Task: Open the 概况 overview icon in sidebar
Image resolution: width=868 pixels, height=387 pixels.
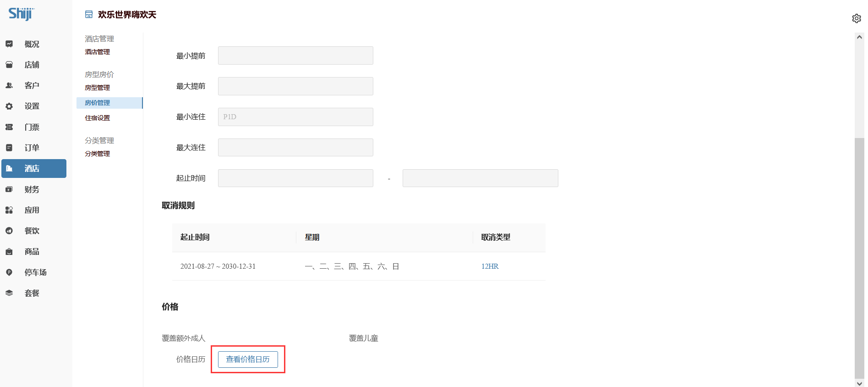Action: (x=9, y=44)
